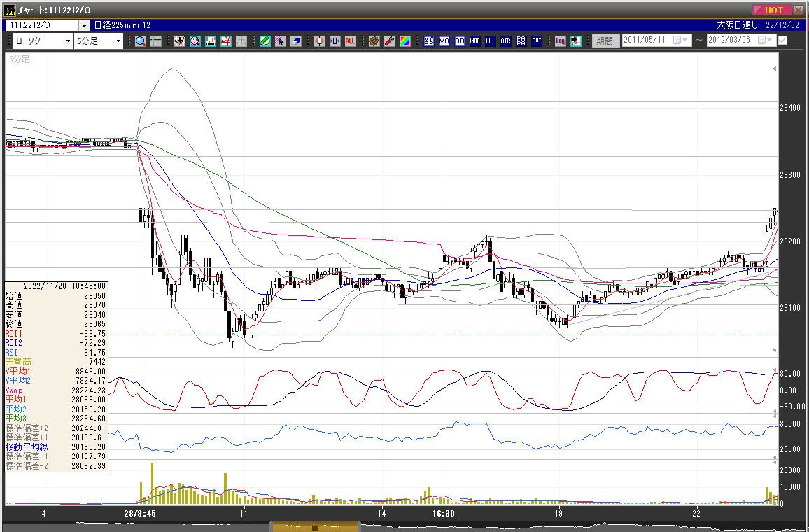The width and height of the screenshot is (809, 532).
Task: Click the blue-arrow candlestick width icon
Action: tap(335, 41)
